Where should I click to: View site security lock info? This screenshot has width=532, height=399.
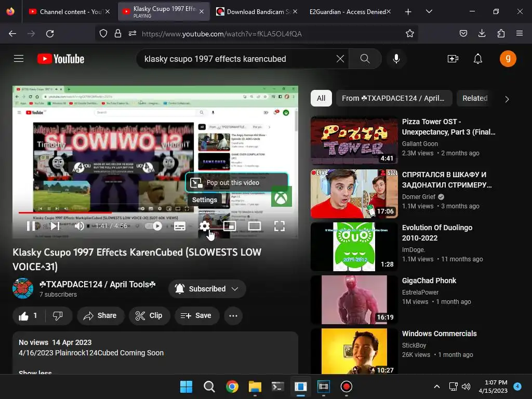[x=118, y=34]
